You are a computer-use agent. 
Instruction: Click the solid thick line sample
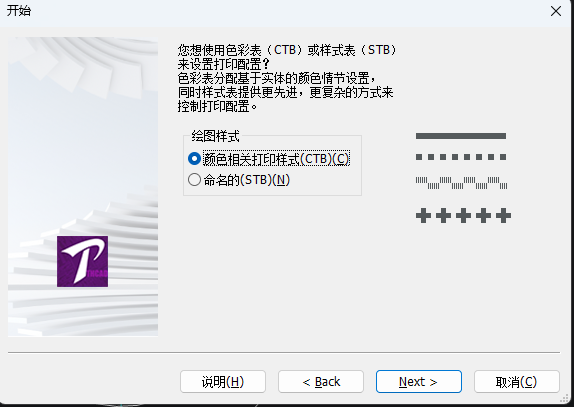pyautogui.click(x=461, y=136)
